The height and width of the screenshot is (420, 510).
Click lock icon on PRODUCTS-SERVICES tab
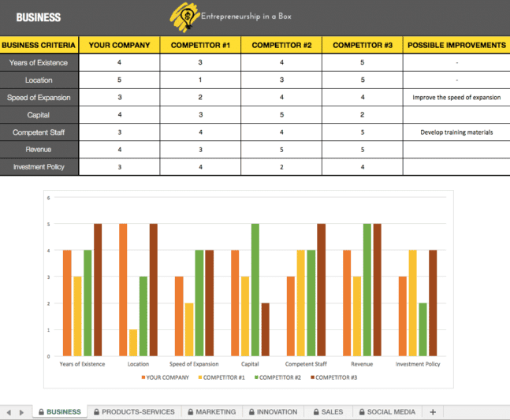(96, 412)
